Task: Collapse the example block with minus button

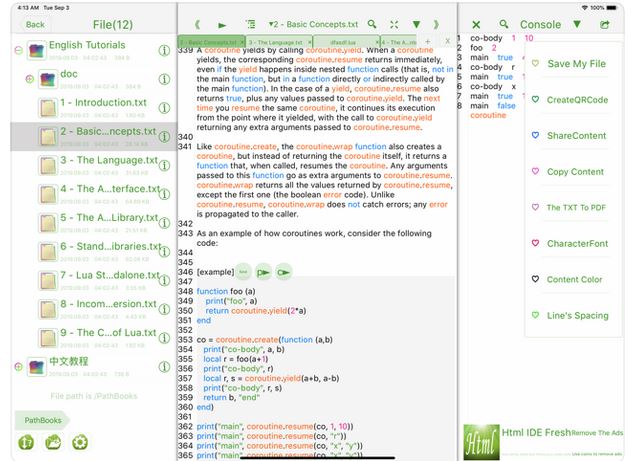Action: [243, 272]
